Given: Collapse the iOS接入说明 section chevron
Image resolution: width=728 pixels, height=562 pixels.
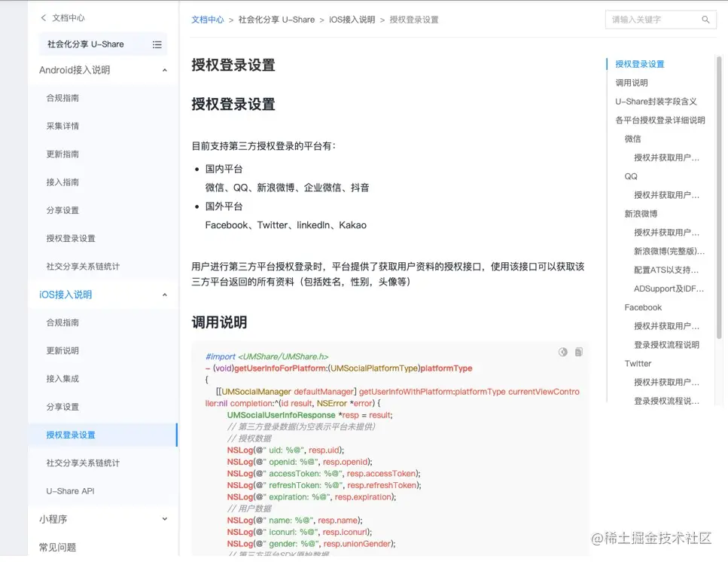Looking at the screenshot, I should click(x=164, y=295).
